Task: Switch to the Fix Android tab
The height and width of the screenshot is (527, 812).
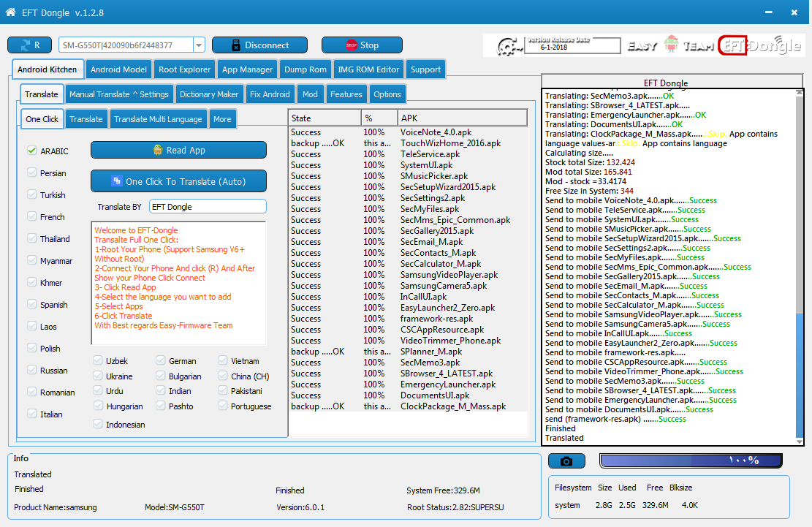Action: click(269, 94)
